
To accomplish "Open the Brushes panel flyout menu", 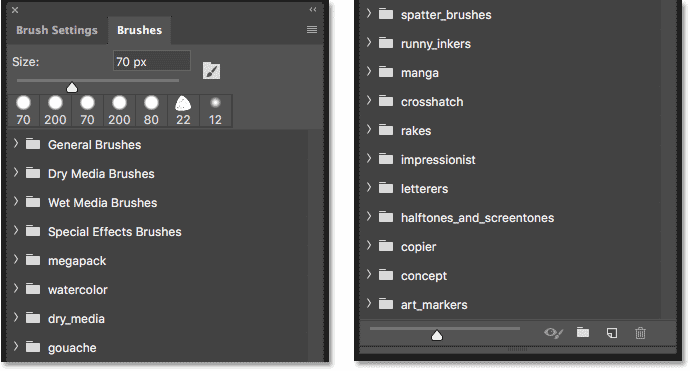I will click(312, 29).
